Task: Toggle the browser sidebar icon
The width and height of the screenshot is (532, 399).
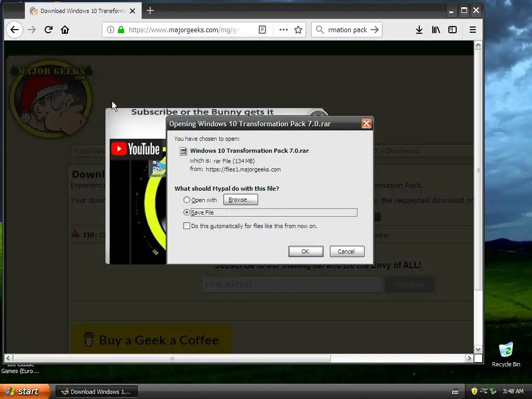Action: 453,30
